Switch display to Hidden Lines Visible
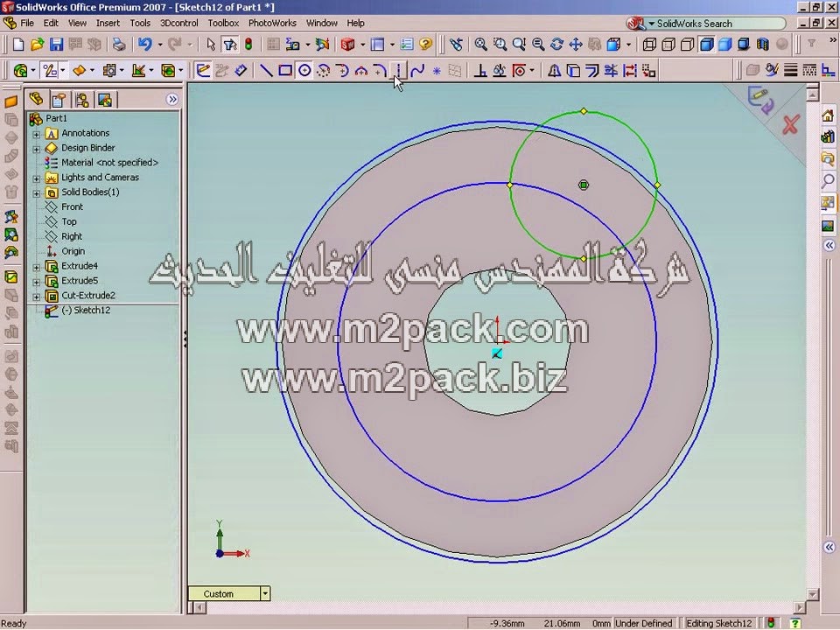This screenshot has width=840, height=630. tap(668, 45)
